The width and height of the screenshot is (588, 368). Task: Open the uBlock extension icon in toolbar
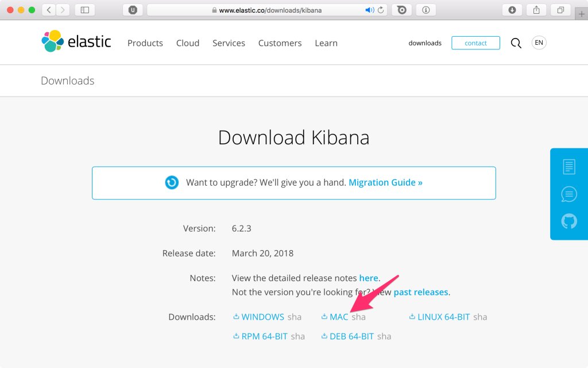(x=133, y=10)
